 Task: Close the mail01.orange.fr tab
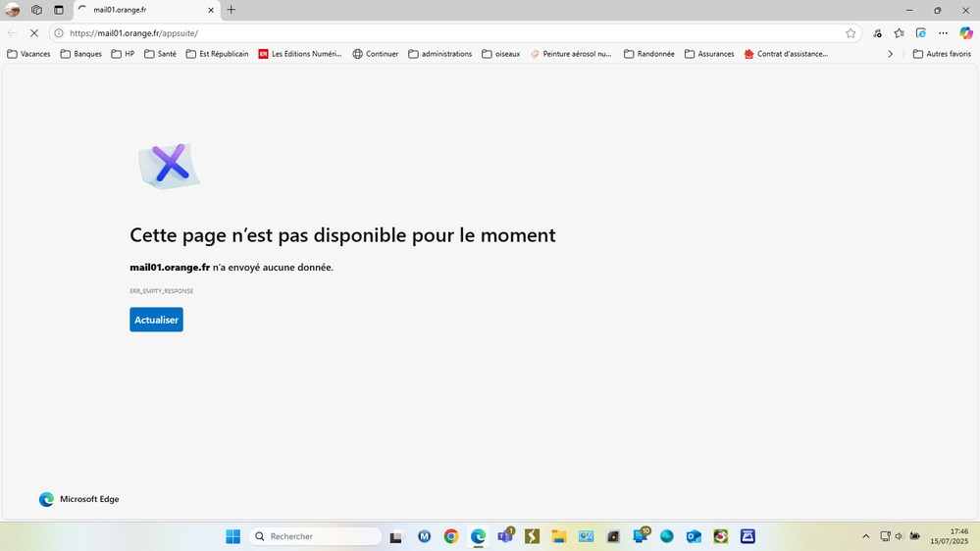pos(211,10)
